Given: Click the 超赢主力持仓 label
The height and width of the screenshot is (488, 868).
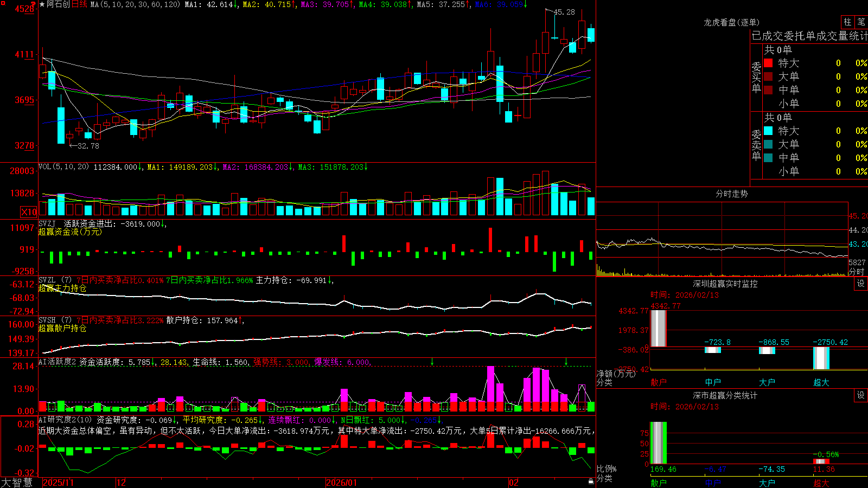Looking at the screenshot, I should (x=62, y=288).
